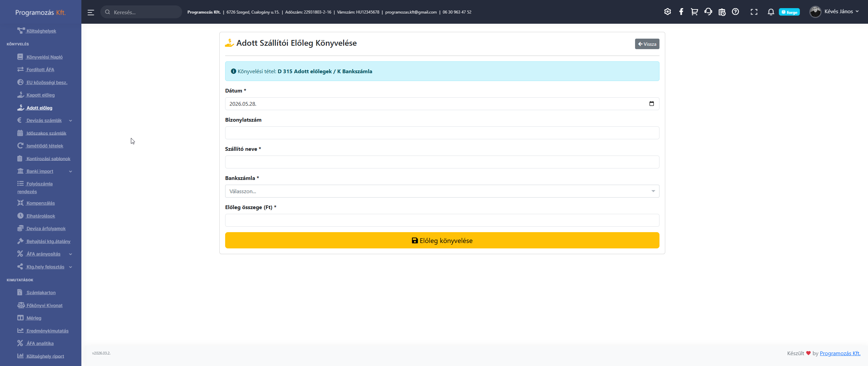Click the forge badge
Image resolution: width=868 pixels, height=366 pixels.
pos(789,12)
